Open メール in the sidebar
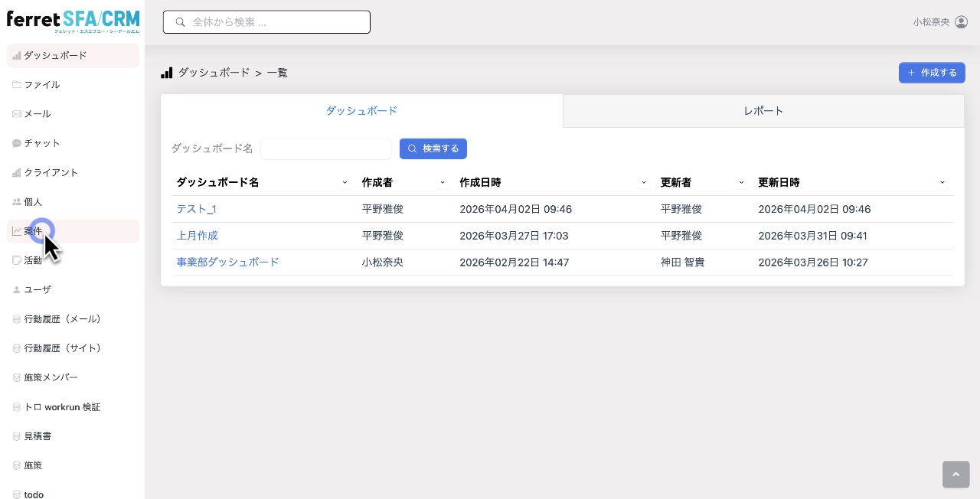The image size is (980, 499). 73,114
